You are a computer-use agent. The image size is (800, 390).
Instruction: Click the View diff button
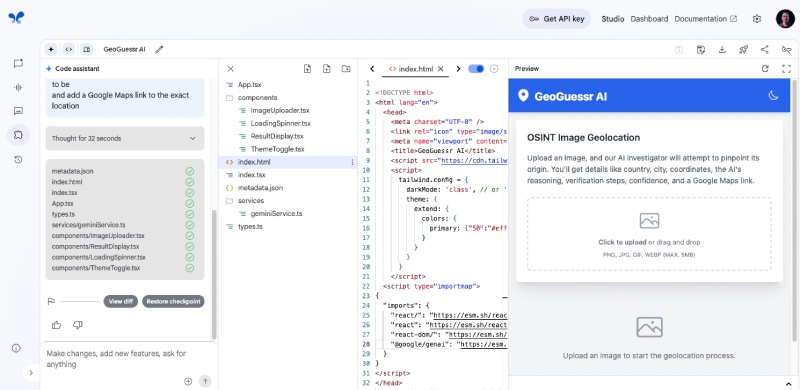[121, 302]
